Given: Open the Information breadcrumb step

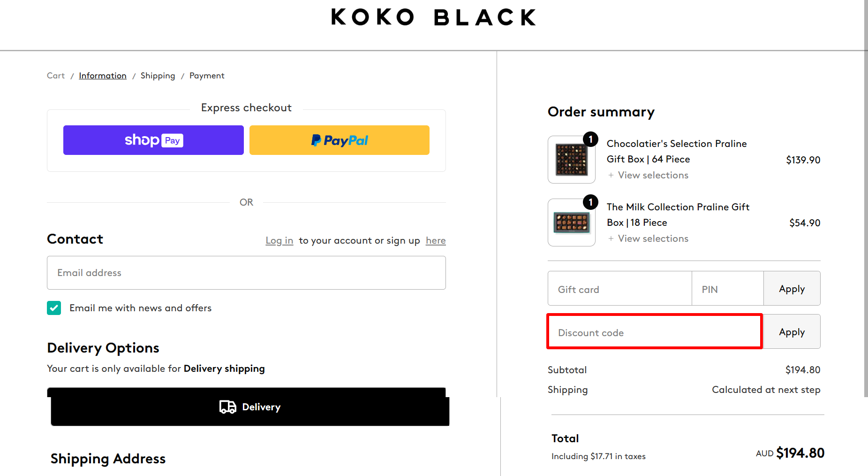Looking at the screenshot, I should point(102,76).
